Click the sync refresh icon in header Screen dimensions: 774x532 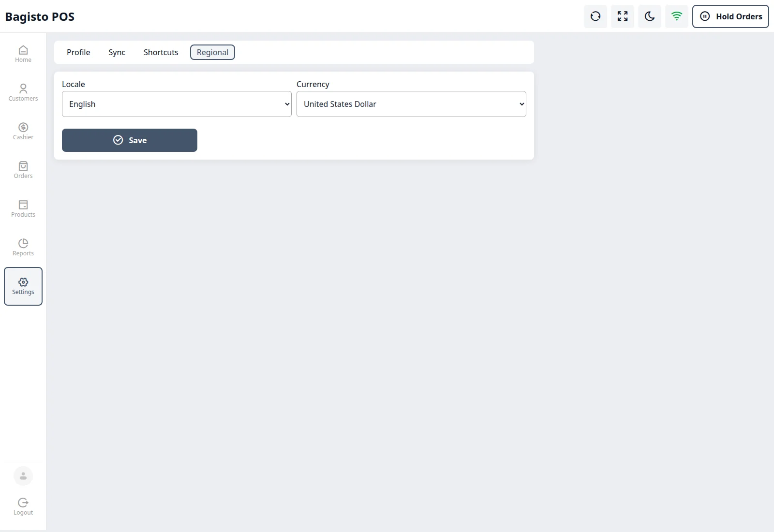pos(595,16)
